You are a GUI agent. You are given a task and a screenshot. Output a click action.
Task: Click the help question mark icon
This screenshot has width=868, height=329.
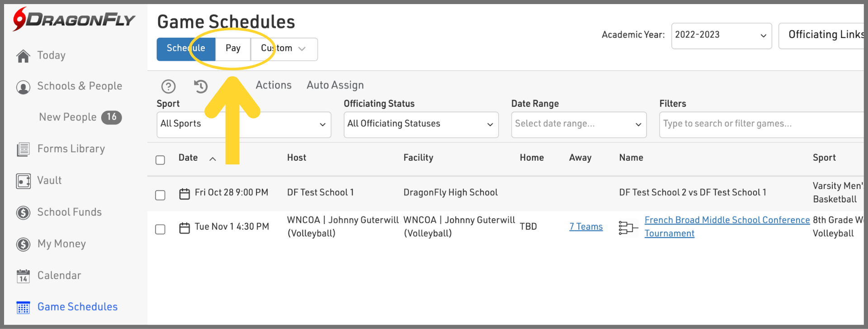[x=168, y=86]
